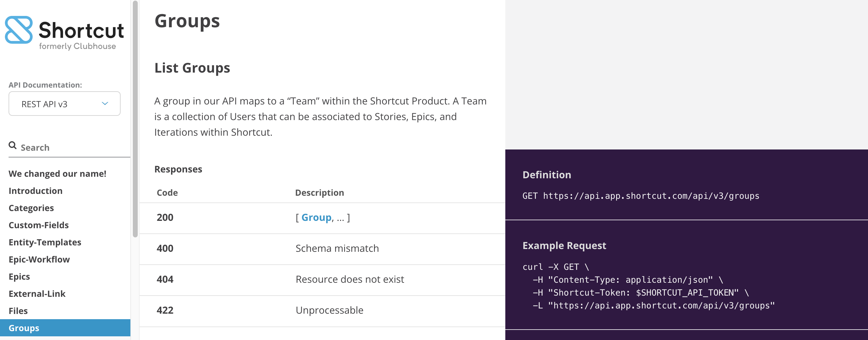This screenshot has height=340, width=868.
Task: Click the sidebar vertical scrollbar
Action: click(135, 118)
